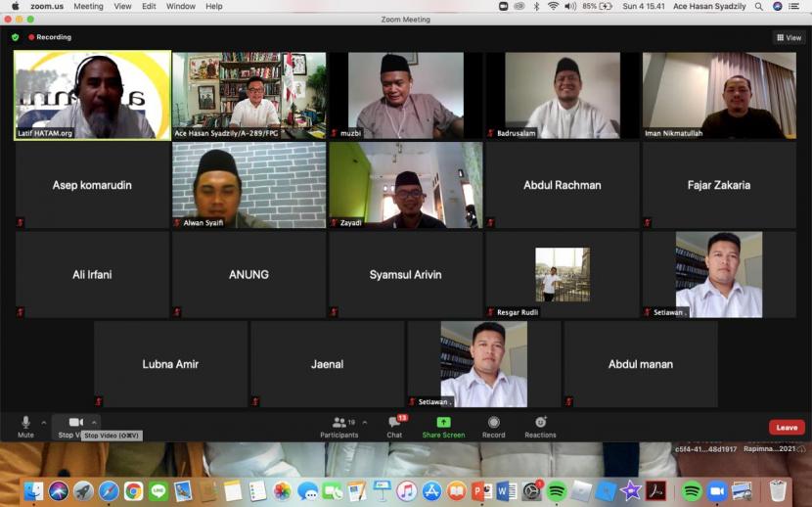Open Google Chrome from the dock
812x507 pixels.
[x=133, y=491]
